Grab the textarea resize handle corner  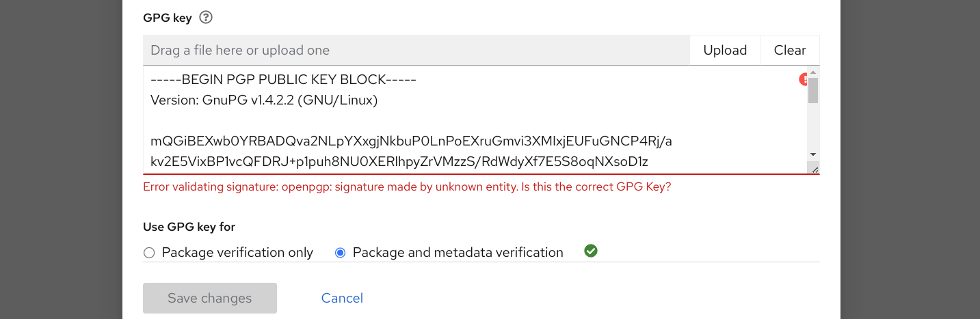click(813, 169)
